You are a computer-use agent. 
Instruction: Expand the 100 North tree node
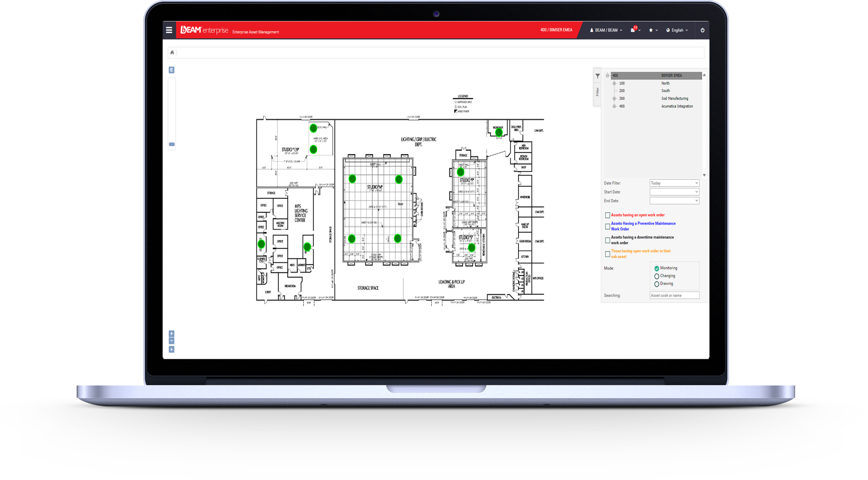614,83
